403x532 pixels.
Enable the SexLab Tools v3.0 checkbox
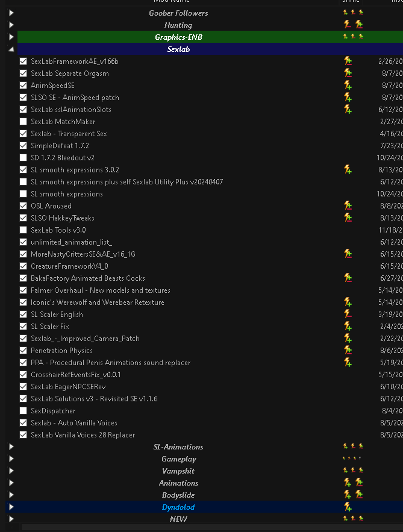(23, 230)
